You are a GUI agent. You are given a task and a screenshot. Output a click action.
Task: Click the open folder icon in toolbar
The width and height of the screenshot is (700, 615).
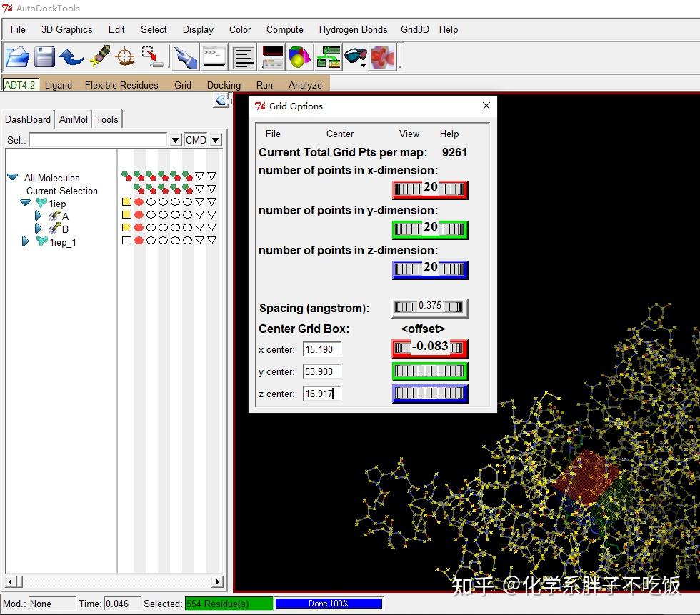[18, 56]
